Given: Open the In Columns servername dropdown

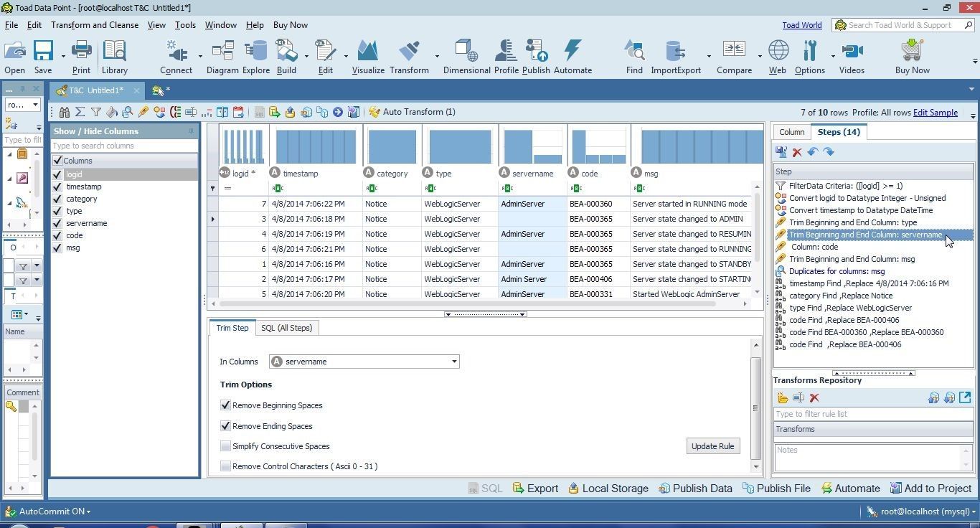Looking at the screenshot, I should (x=454, y=362).
